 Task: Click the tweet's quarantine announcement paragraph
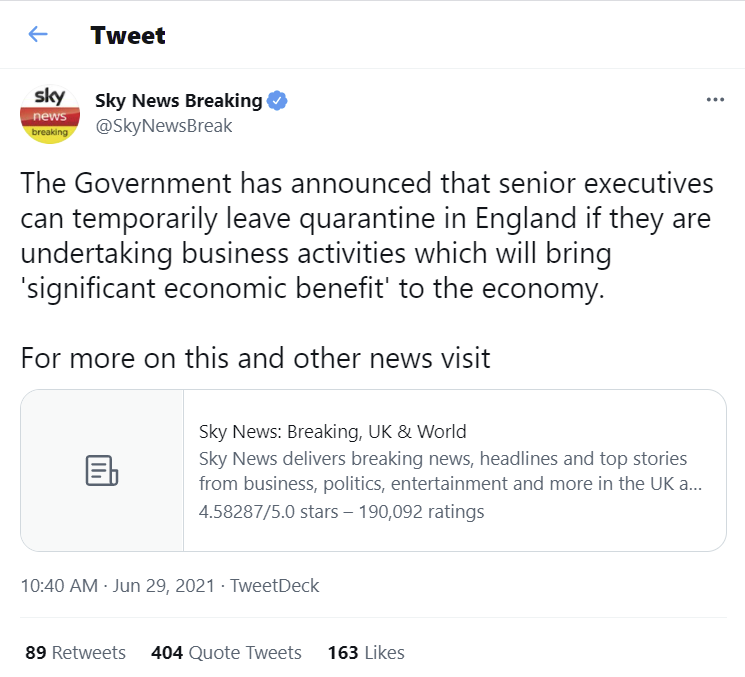[x=367, y=238]
